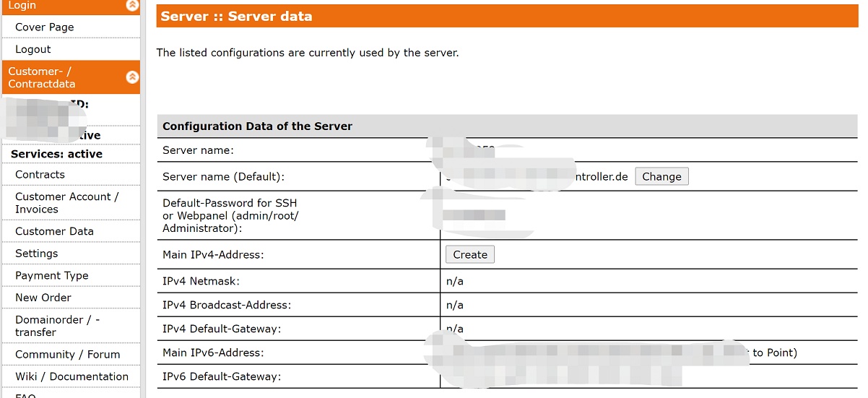Open the Cover Page link
Viewport: 868px width, 398px height.
click(45, 27)
